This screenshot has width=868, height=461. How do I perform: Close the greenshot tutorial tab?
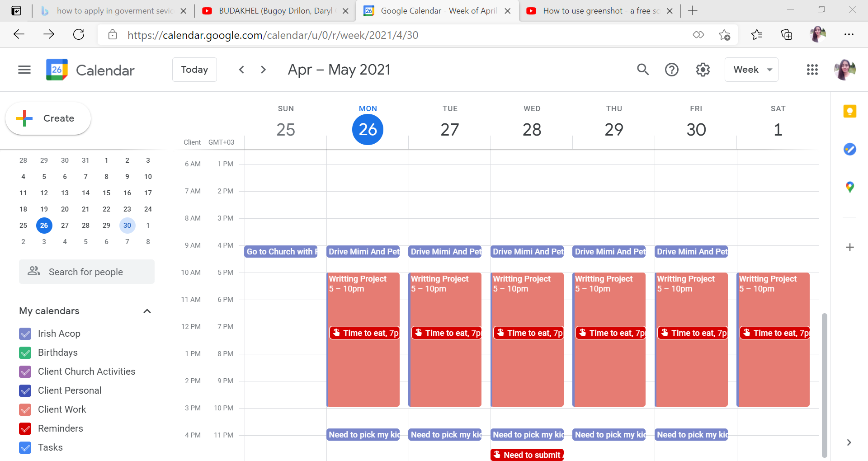click(x=670, y=11)
